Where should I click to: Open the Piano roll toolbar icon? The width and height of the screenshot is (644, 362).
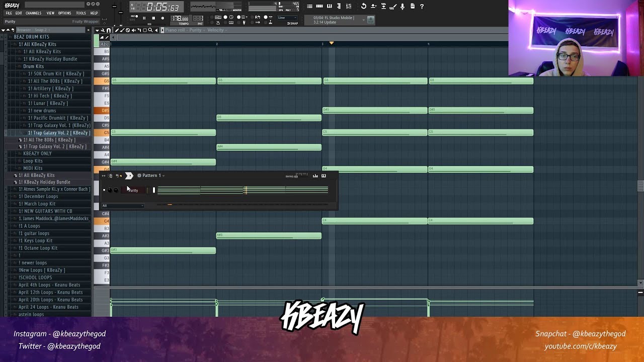(x=330, y=6)
